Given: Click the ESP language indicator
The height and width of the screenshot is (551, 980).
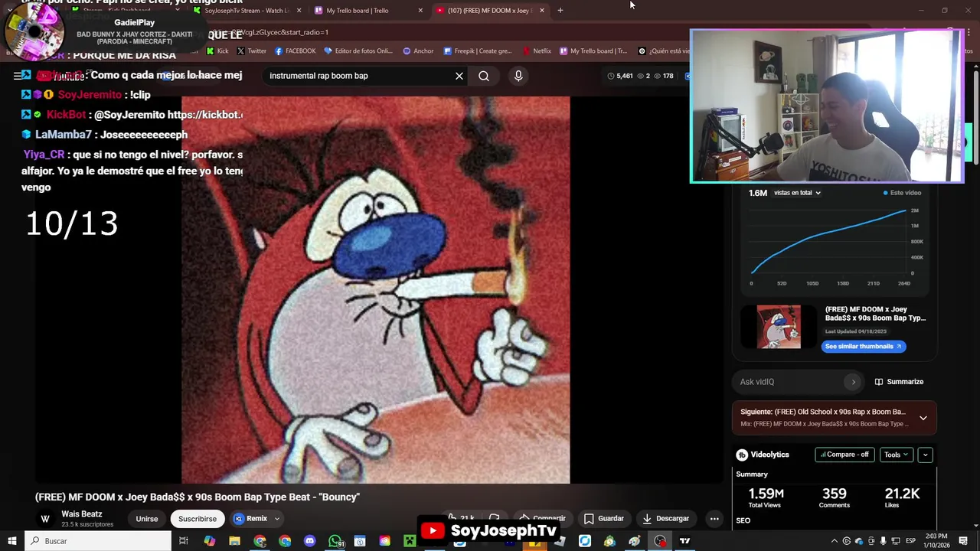Looking at the screenshot, I should point(911,541).
